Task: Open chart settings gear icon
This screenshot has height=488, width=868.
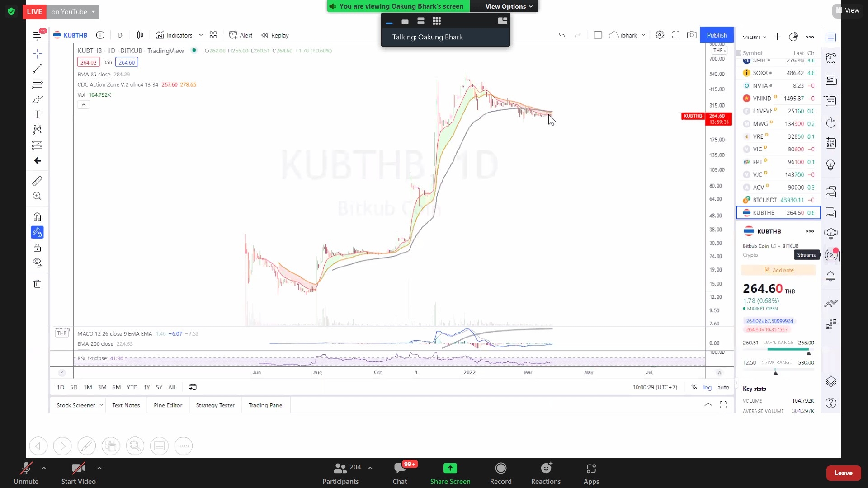Action: tap(660, 35)
